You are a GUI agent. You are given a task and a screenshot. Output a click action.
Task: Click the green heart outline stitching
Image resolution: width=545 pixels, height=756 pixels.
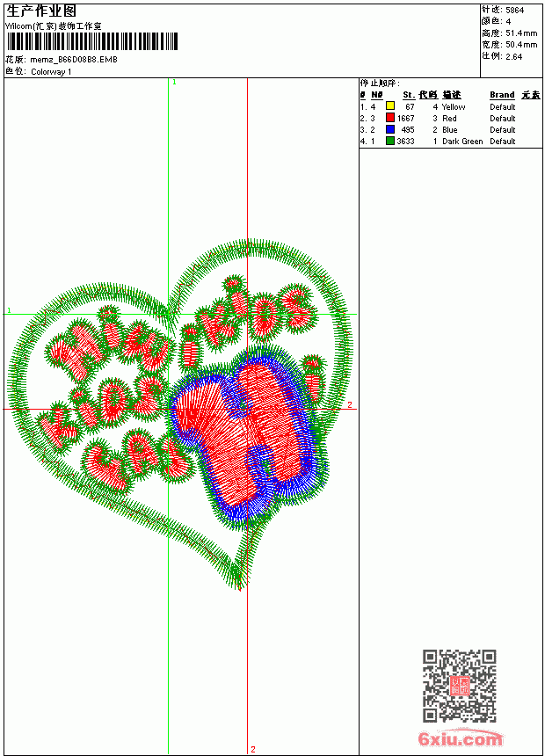[178, 414]
